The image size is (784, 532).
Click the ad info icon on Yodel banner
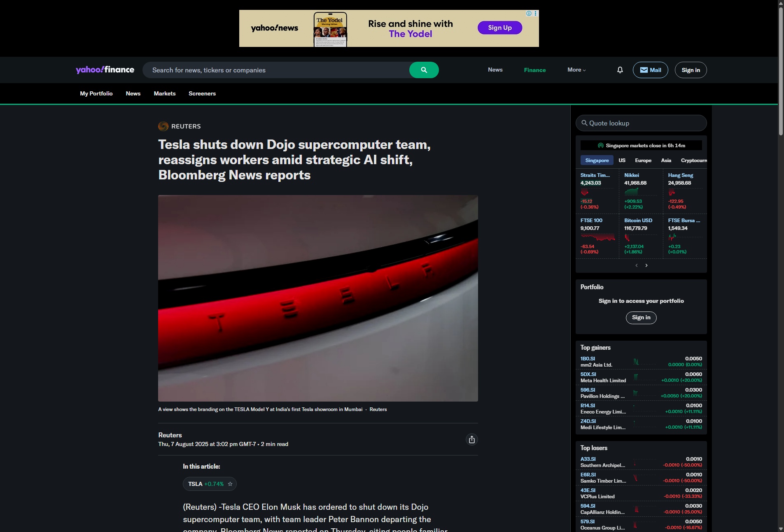point(529,14)
